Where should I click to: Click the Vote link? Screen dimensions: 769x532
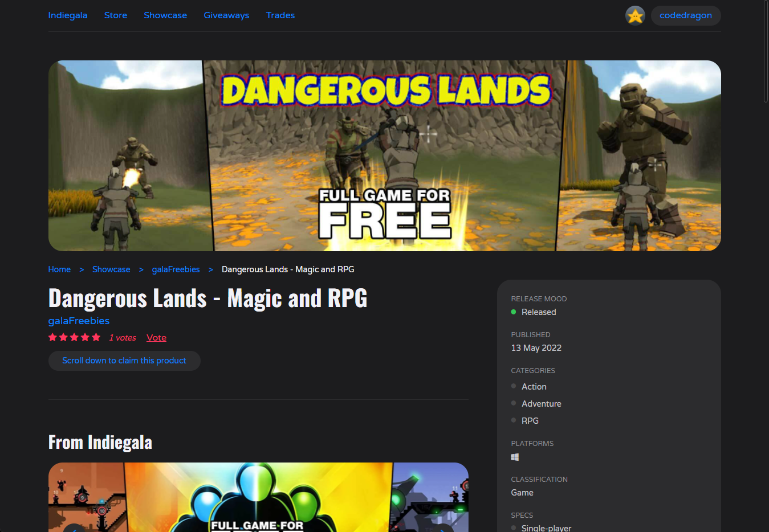click(156, 338)
